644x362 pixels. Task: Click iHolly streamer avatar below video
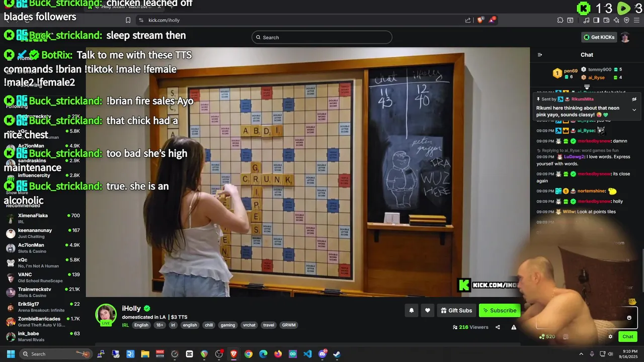[106, 315]
